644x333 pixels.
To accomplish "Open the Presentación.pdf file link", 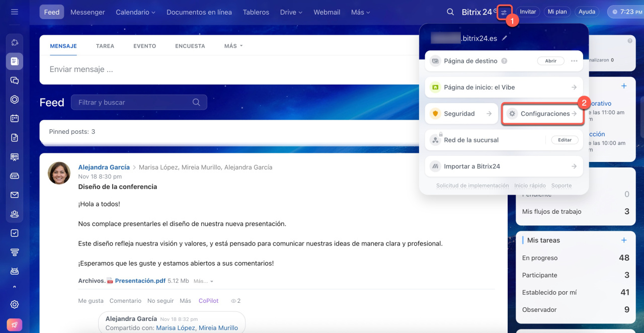I will (x=140, y=281).
